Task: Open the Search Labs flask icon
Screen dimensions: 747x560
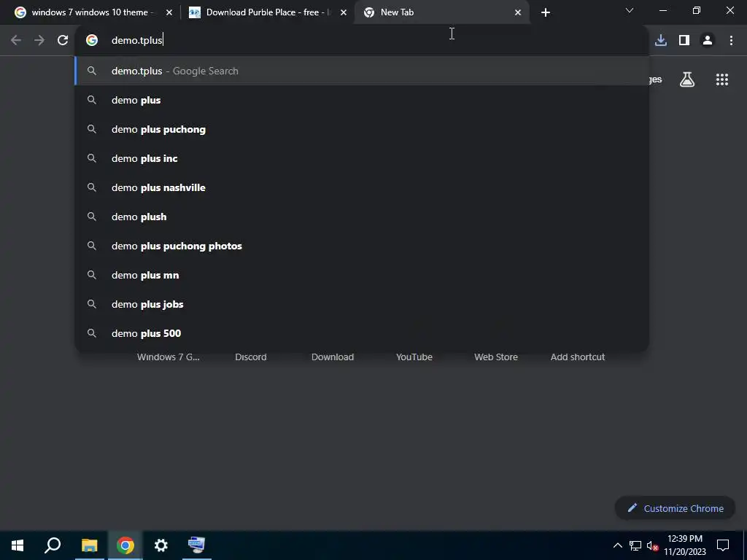Action: [x=687, y=79]
